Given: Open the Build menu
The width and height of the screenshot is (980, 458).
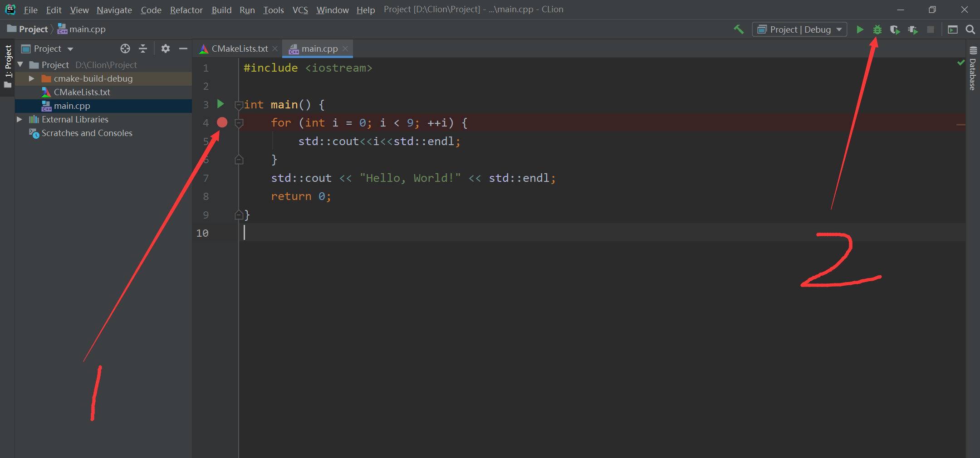Looking at the screenshot, I should 221,10.
